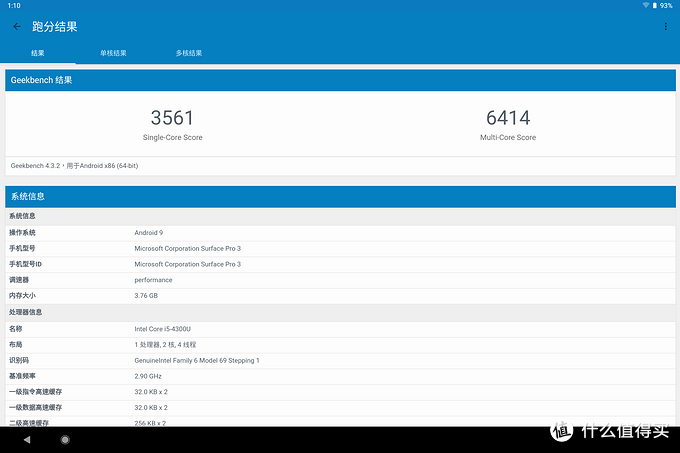Tap the back arrow in the header
The image size is (680, 453).
pyautogui.click(x=17, y=26)
